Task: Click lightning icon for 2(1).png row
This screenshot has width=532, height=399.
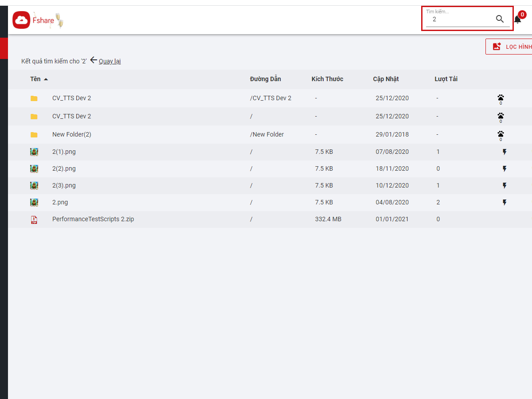Action: 504,152
